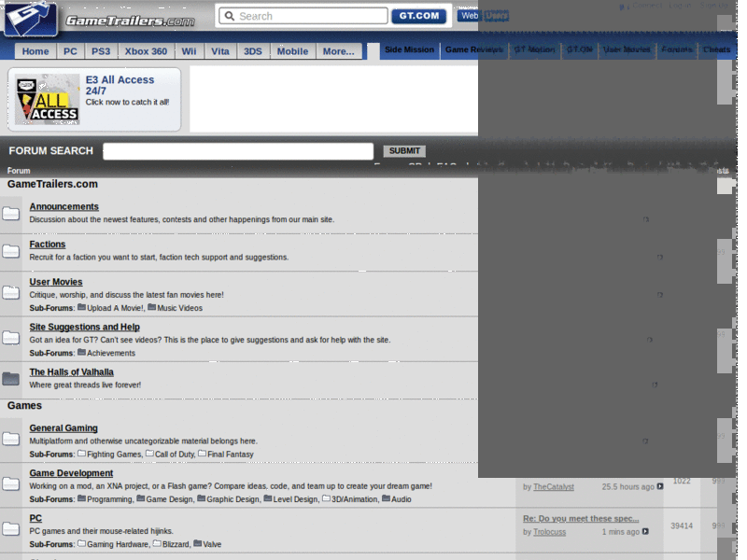
Task: Open the Home navigation tab
Action: coord(35,51)
